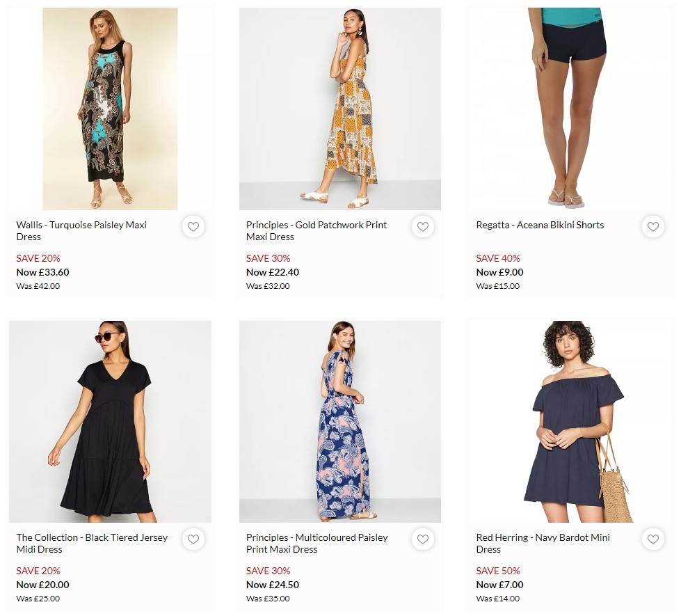The height and width of the screenshot is (616, 681).
Task: Click the wishlist heart on the Black Tiered Jersey Dress
Action: [193, 539]
